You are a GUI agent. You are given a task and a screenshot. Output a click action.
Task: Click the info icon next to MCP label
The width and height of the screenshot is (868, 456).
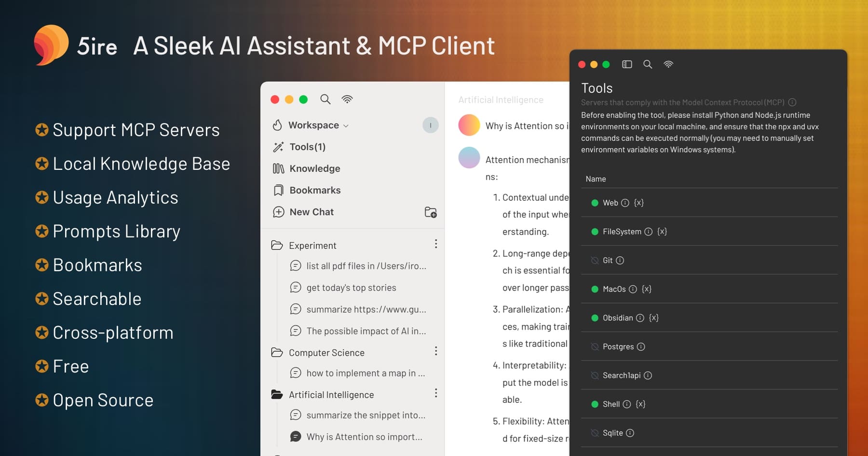click(793, 102)
